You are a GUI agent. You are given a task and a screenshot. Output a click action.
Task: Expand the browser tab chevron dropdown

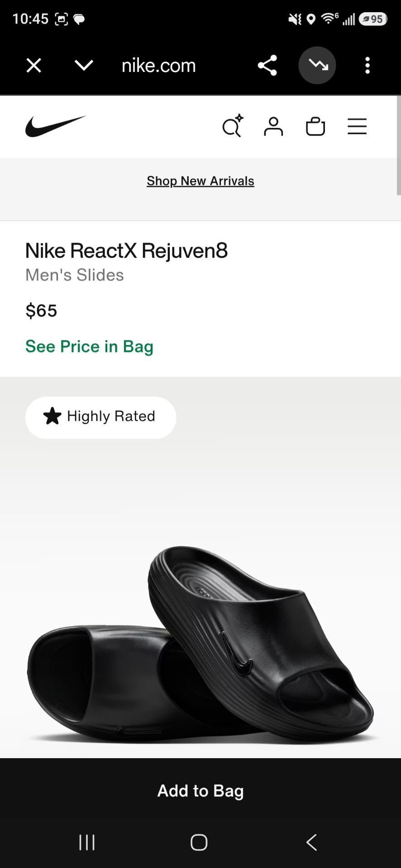point(84,66)
